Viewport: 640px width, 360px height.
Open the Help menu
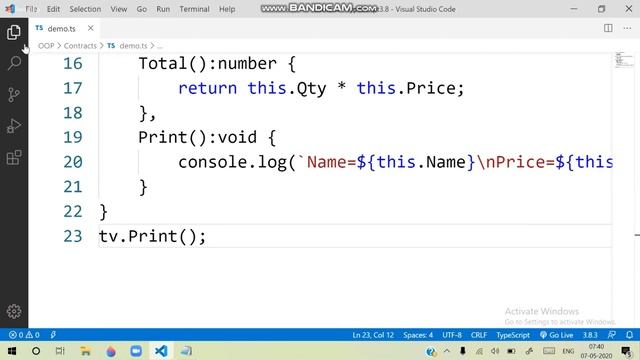pyautogui.click(x=227, y=9)
